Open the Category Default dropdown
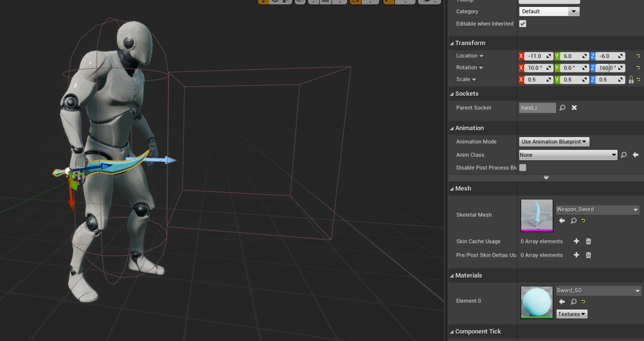The width and height of the screenshot is (644, 341). (x=550, y=11)
